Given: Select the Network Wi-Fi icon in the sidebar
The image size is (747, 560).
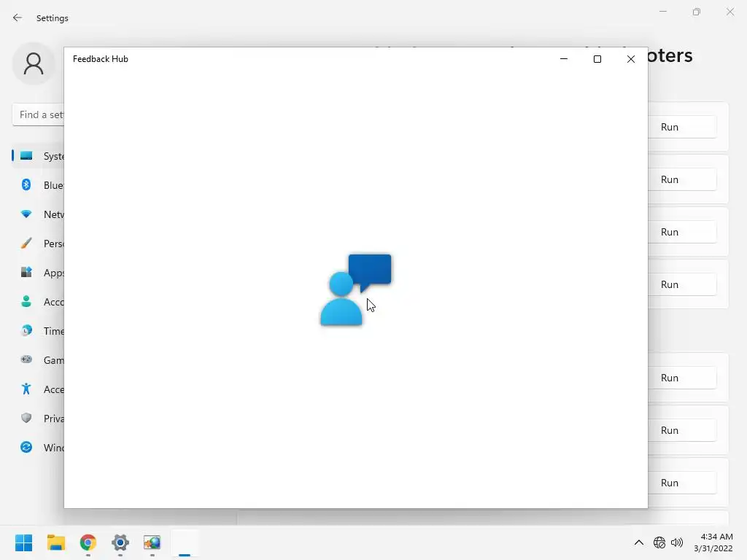Looking at the screenshot, I should coord(26,214).
